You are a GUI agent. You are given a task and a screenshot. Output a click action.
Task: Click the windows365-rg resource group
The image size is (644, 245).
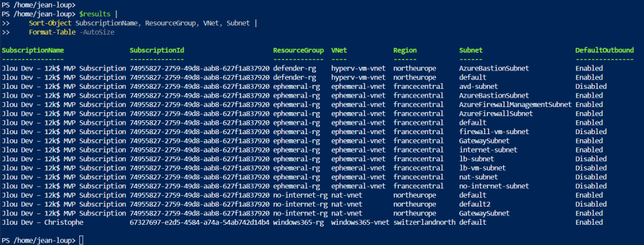[299, 222]
